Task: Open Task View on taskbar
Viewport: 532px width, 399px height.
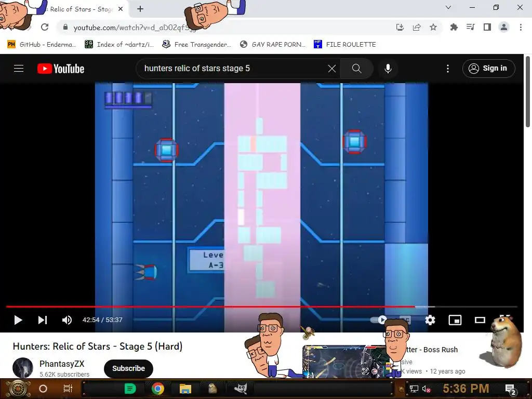Action: click(x=68, y=389)
